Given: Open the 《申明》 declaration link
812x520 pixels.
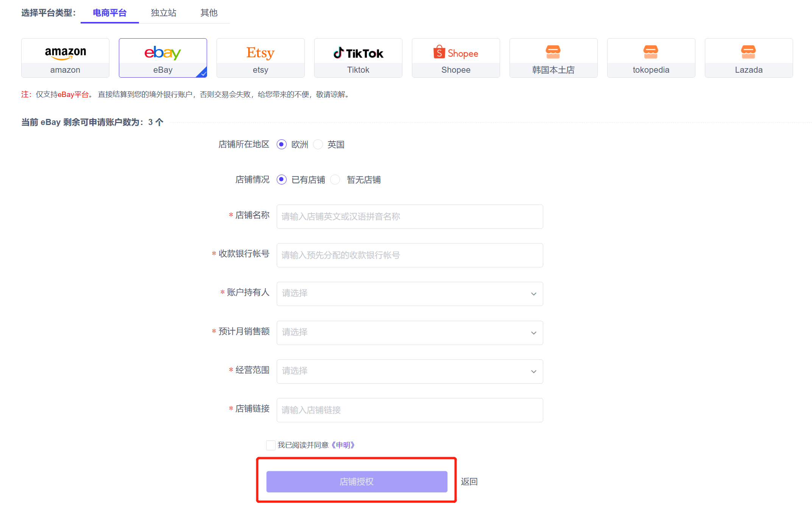Looking at the screenshot, I should 343,445.
